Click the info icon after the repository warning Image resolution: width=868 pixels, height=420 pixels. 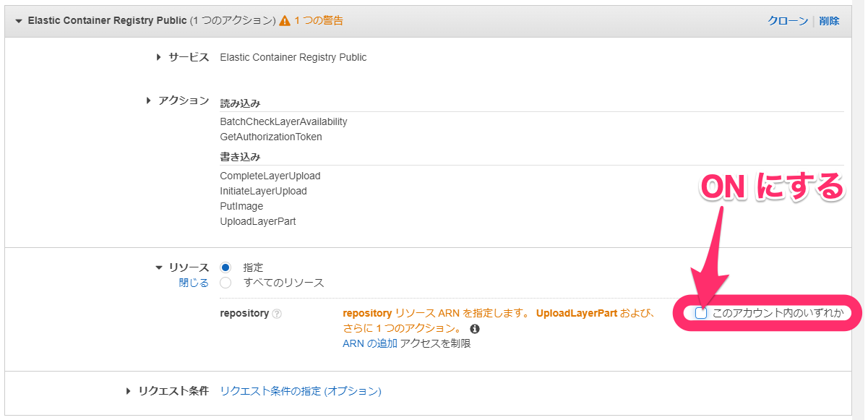(x=475, y=329)
